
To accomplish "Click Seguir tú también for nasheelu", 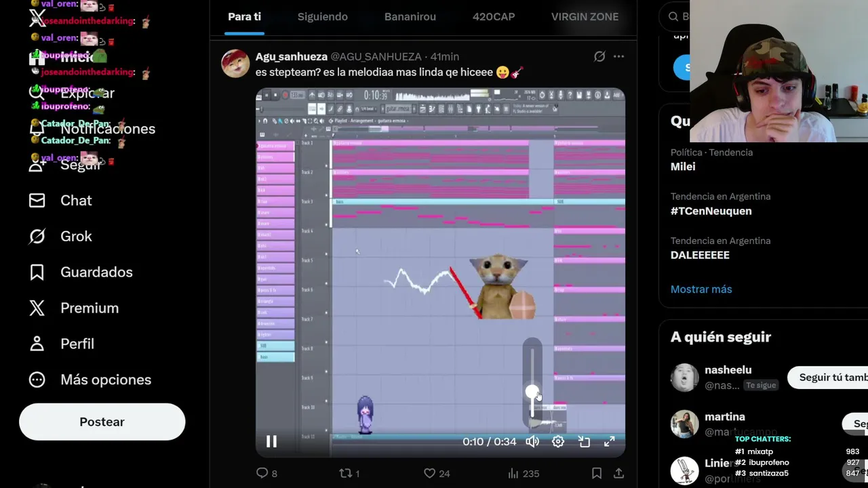I will click(827, 378).
